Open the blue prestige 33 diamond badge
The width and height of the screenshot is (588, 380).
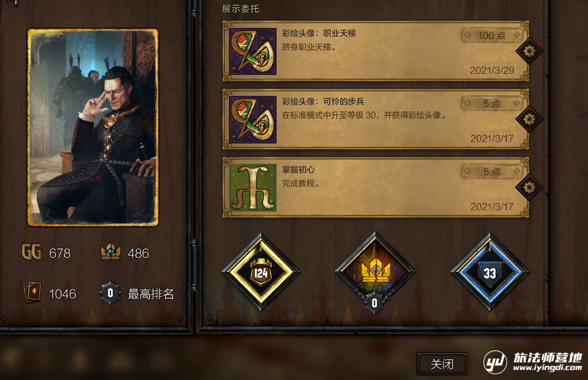coord(490,271)
